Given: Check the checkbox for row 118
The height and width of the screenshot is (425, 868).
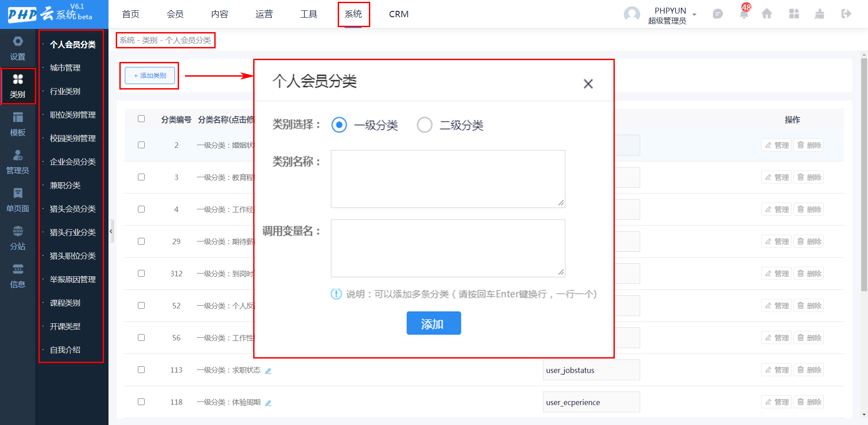Looking at the screenshot, I should (141, 402).
